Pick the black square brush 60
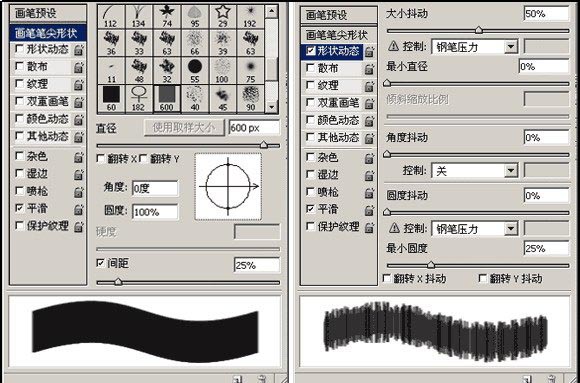Viewport: 580px width, 383px height. (x=111, y=98)
